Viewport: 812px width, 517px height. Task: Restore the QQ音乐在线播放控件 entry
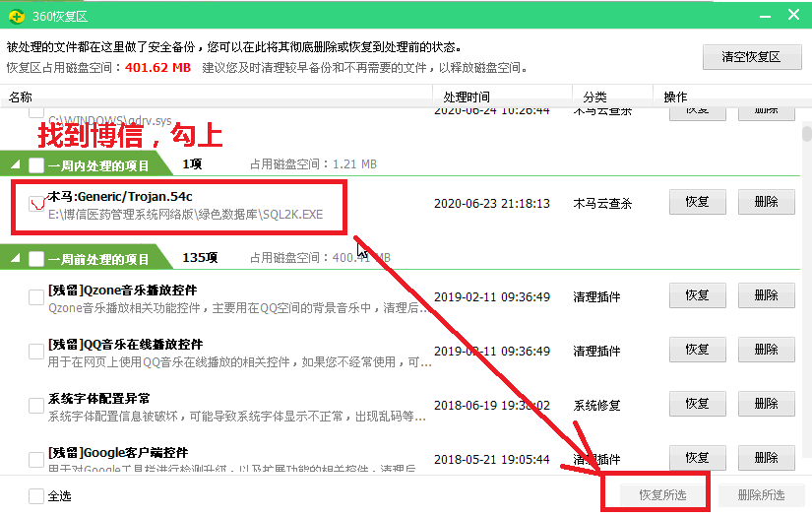(698, 350)
